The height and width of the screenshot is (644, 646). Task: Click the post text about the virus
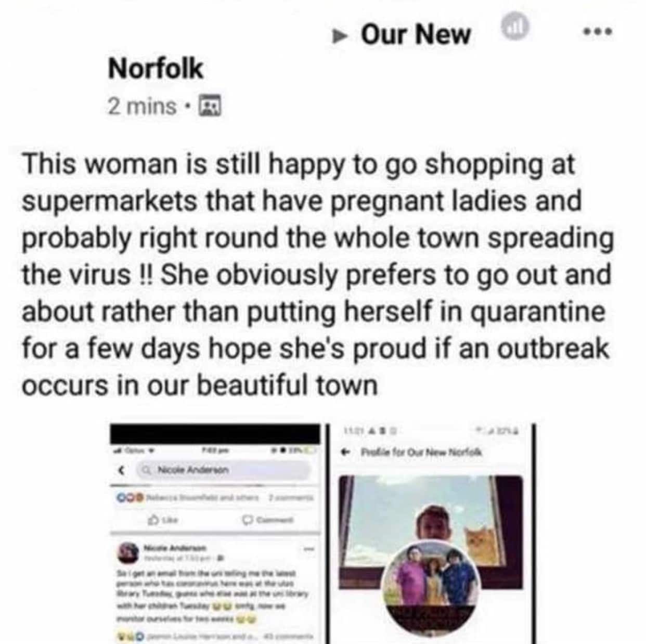click(x=317, y=274)
